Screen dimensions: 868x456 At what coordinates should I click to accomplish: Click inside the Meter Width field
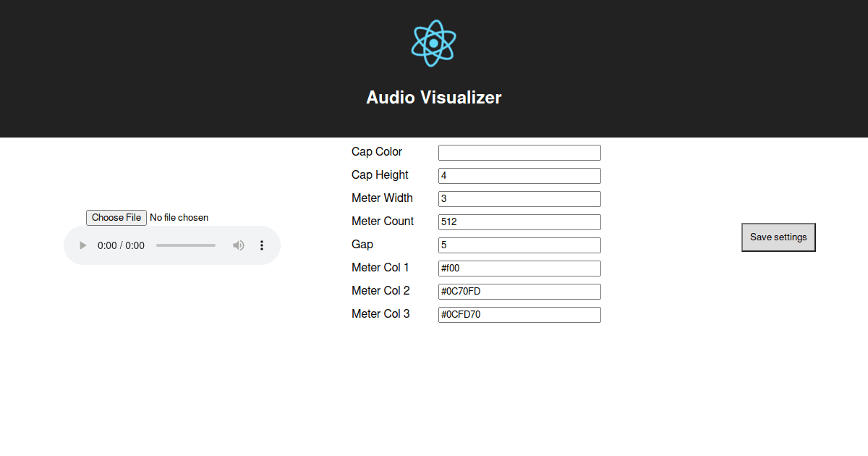[519, 198]
